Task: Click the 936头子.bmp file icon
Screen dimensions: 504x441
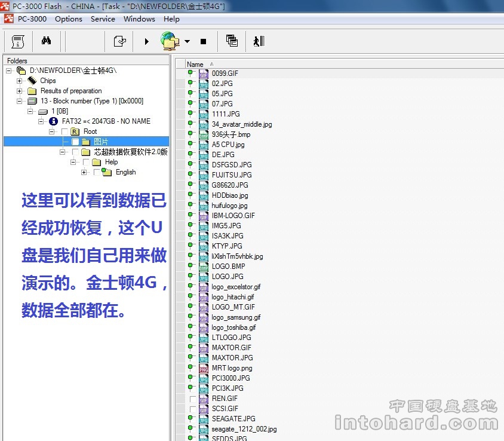Action: [204, 135]
